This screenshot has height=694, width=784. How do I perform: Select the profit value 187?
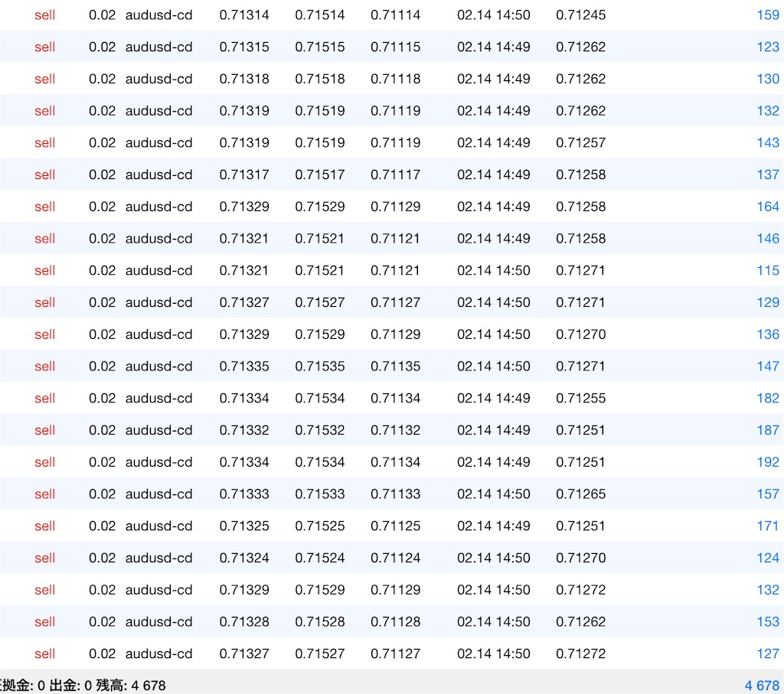click(x=768, y=431)
